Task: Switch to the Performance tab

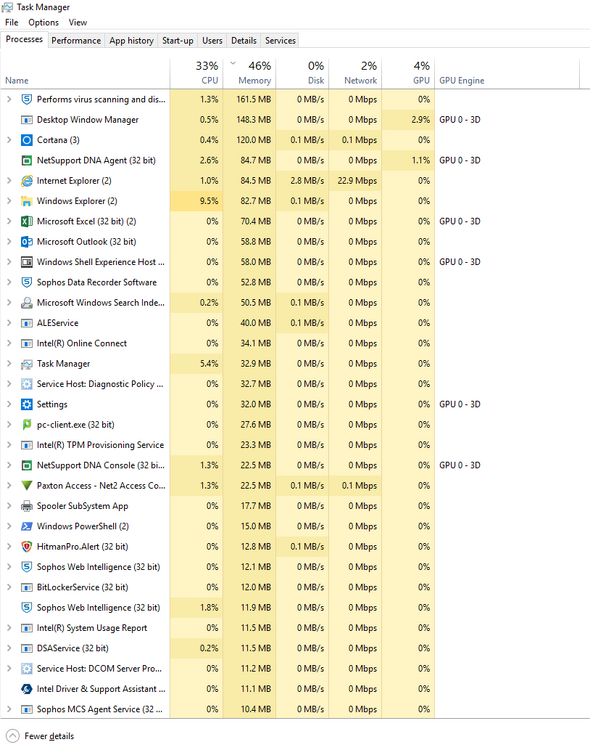Action: [76, 41]
